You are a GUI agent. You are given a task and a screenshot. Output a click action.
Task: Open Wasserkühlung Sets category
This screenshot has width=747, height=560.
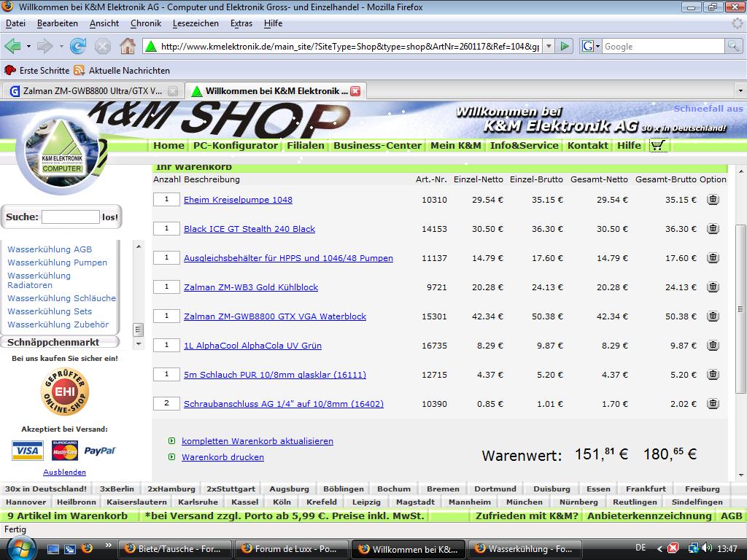[50, 311]
